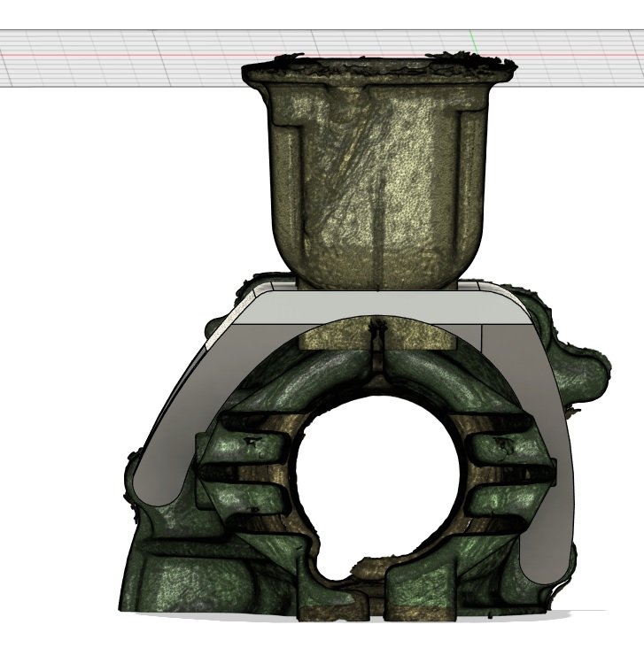Image resolution: width=644 pixels, height=648 pixels.
Task: Click inside the large circular bore opening
Action: point(381,478)
